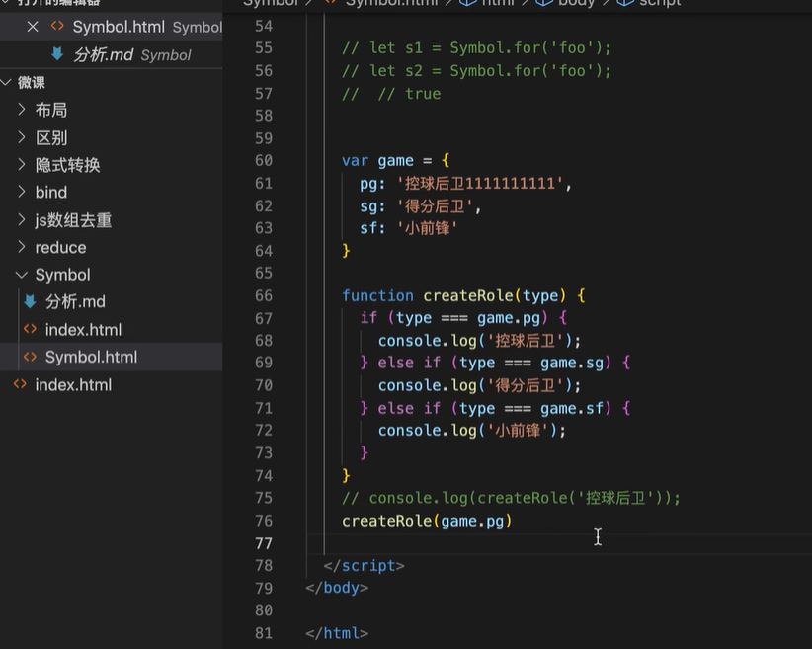Click 'else if (type === game.sg)' line
The height and width of the screenshot is (649, 812).
pyautogui.click(x=495, y=363)
